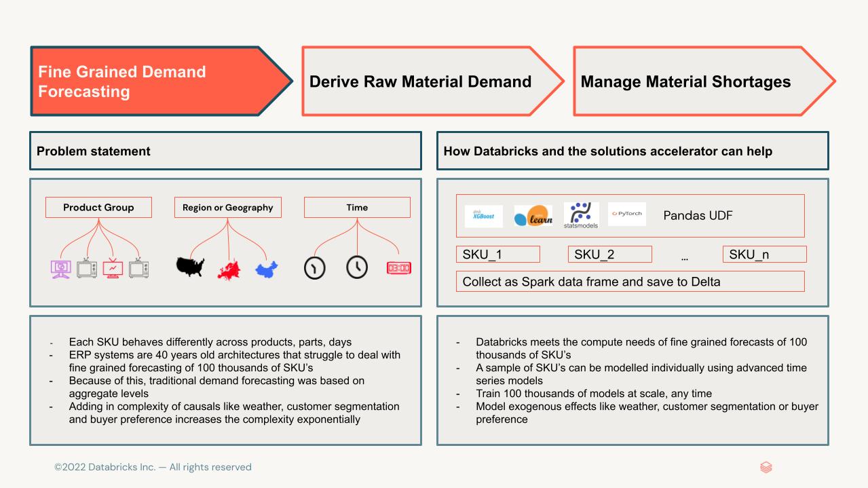Click the Databricks logo in footer
Image resolution: width=868 pixels, height=488 pixels.
point(766,467)
